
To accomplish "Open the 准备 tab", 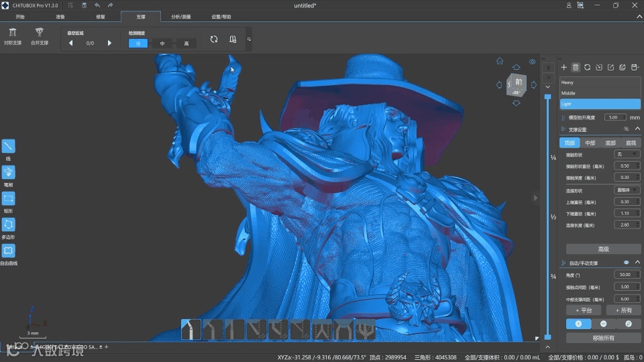I will click(x=60, y=17).
